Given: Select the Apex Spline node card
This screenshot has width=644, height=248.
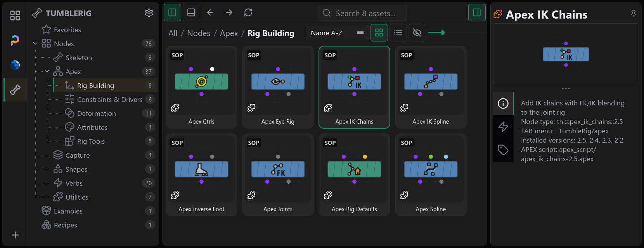Looking at the screenshot, I should click(431, 175).
